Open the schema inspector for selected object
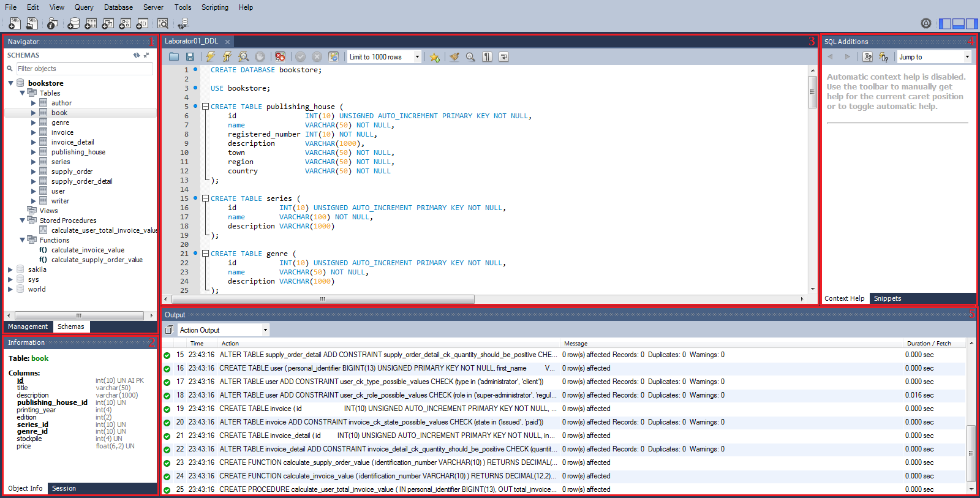The width and height of the screenshot is (980, 498). coord(53,24)
